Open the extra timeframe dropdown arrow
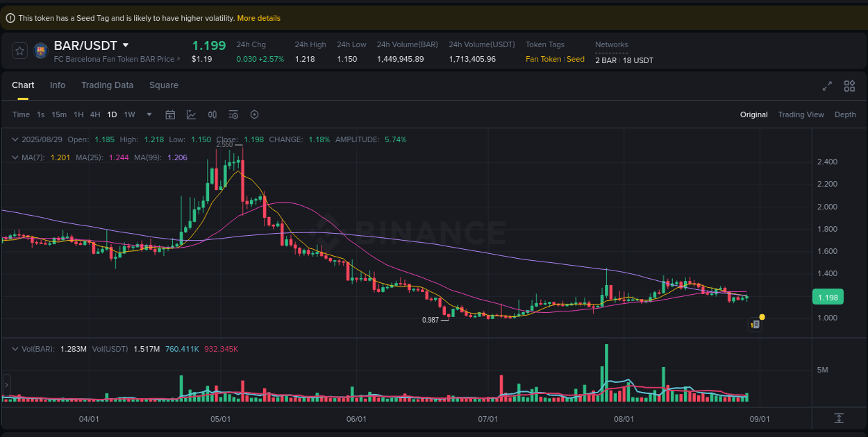Screen dimensions: 868x437 coord(148,114)
